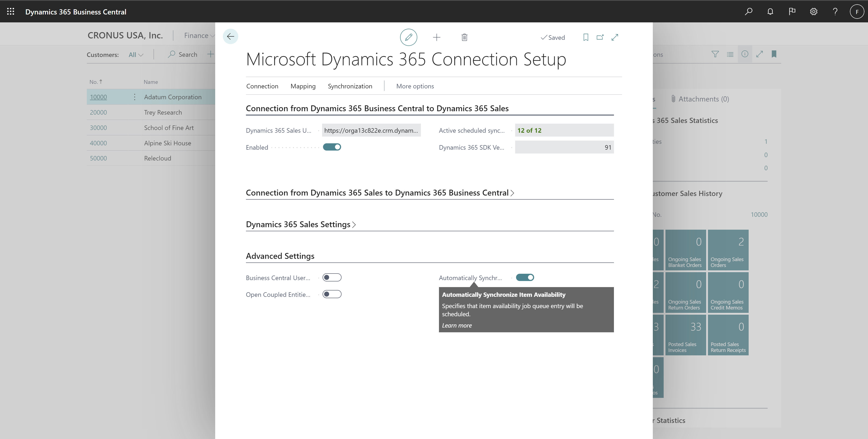Select the Dynamics 365 Sales URL input field
868x439 pixels.
pyautogui.click(x=371, y=130)
